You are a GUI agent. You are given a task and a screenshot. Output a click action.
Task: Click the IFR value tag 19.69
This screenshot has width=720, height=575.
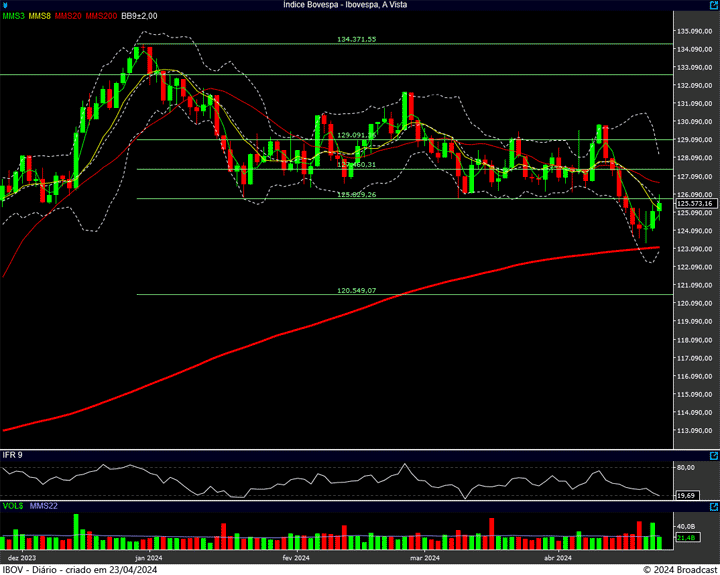coord(686,495)
